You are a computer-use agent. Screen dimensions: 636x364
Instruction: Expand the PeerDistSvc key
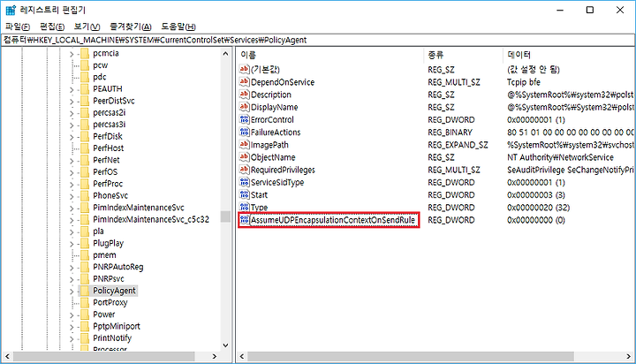click(72, 101)
